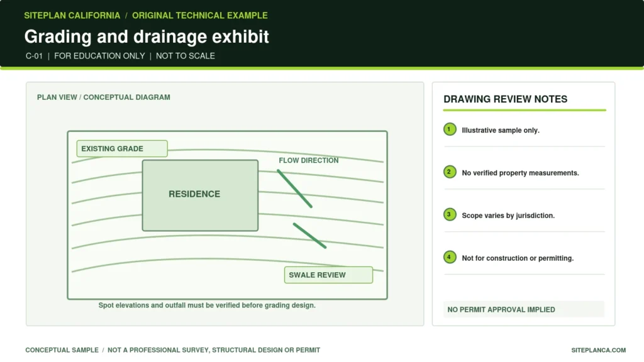Click the spot elevations caption under diagram
Viewport: 644px width, 362px height.
point(207,305)
